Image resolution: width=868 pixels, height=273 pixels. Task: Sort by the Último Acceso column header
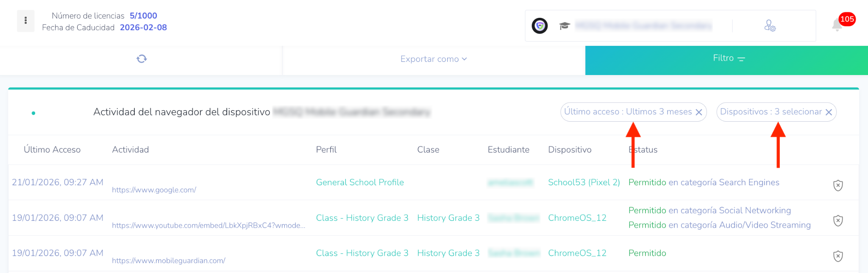pyautogui.click(x=52, y=150)
